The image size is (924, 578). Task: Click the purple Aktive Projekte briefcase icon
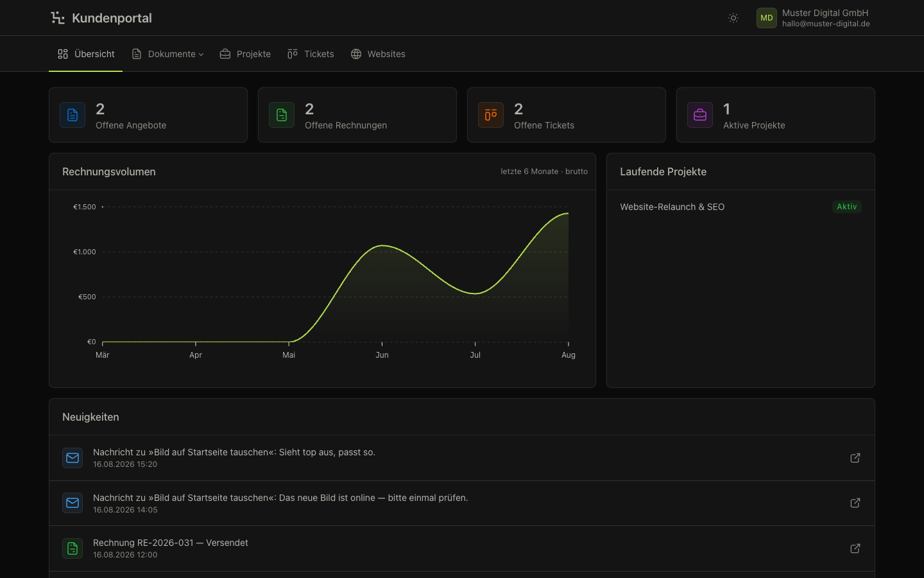700,115
